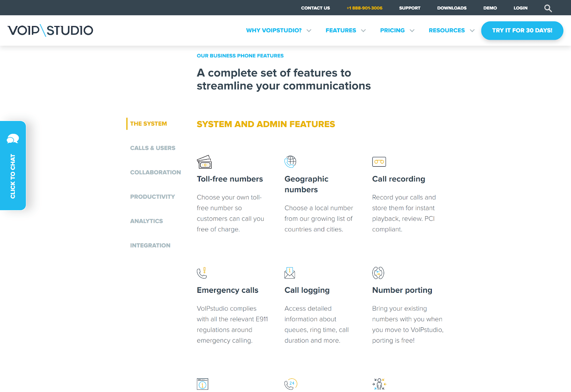The width and height of the screenshot is (571, 392).
Task: Click the Call logging heading
Action: (307, 290)
